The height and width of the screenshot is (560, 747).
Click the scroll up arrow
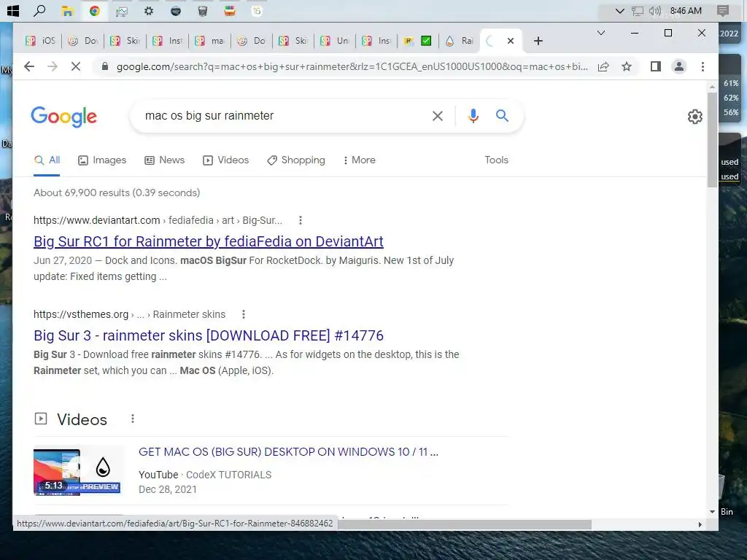712,87
